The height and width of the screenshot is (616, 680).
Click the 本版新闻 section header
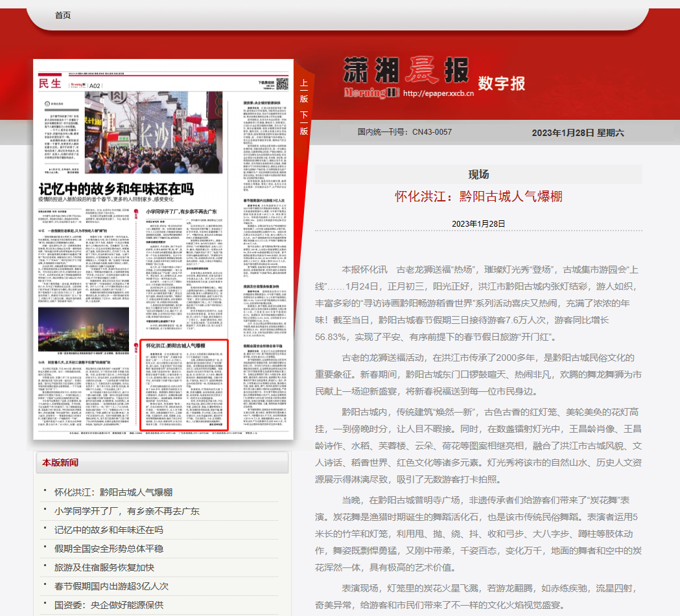[60, 462]
